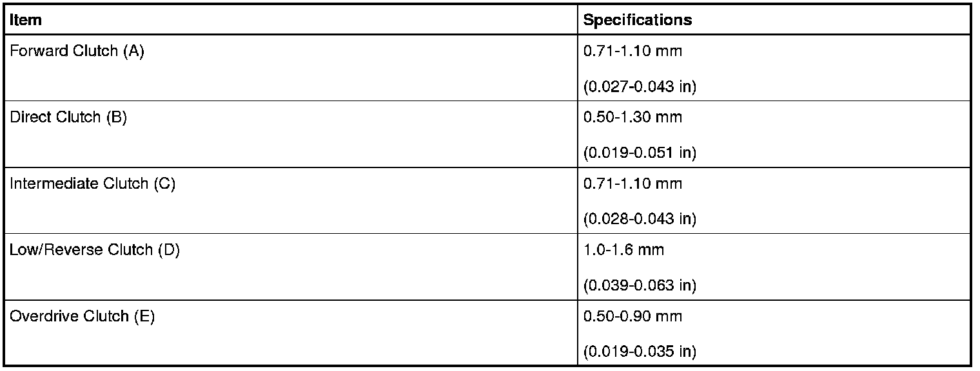Click the (C) letter after Intermediate Clutch

click(164, 184)
